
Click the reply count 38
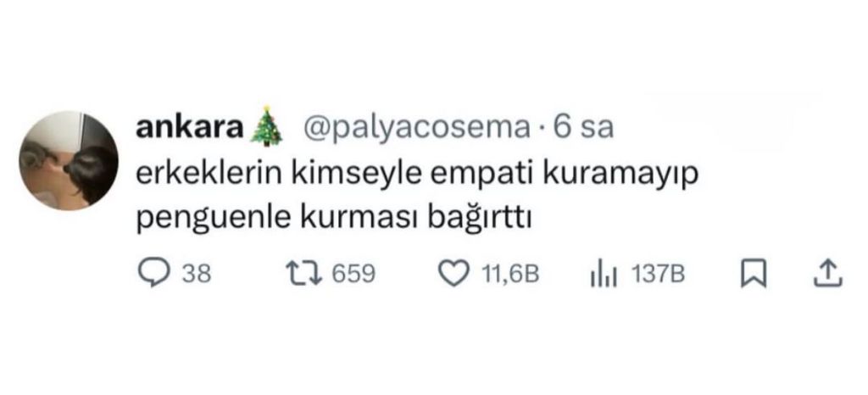coord(197,275)
